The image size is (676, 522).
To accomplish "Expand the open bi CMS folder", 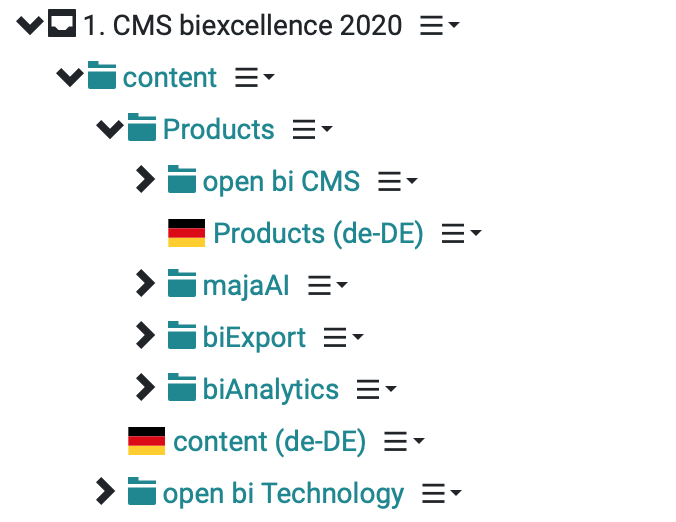I will pos(145,179).
